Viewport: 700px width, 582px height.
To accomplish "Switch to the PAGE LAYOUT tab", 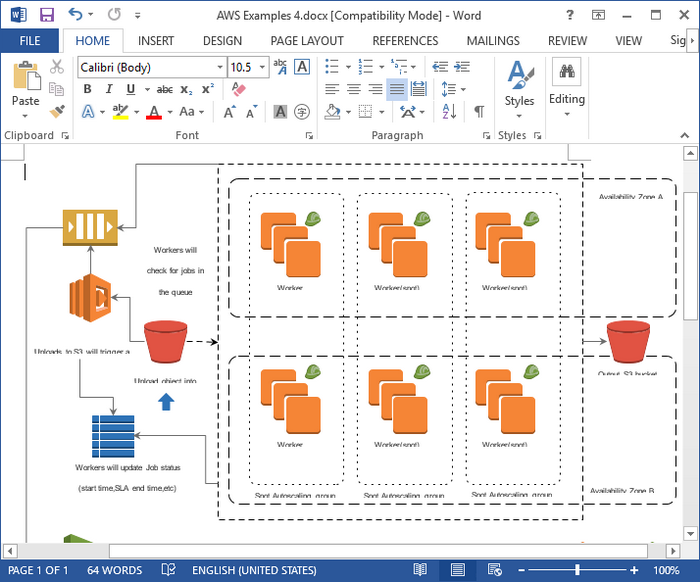I will coord(307,41).
